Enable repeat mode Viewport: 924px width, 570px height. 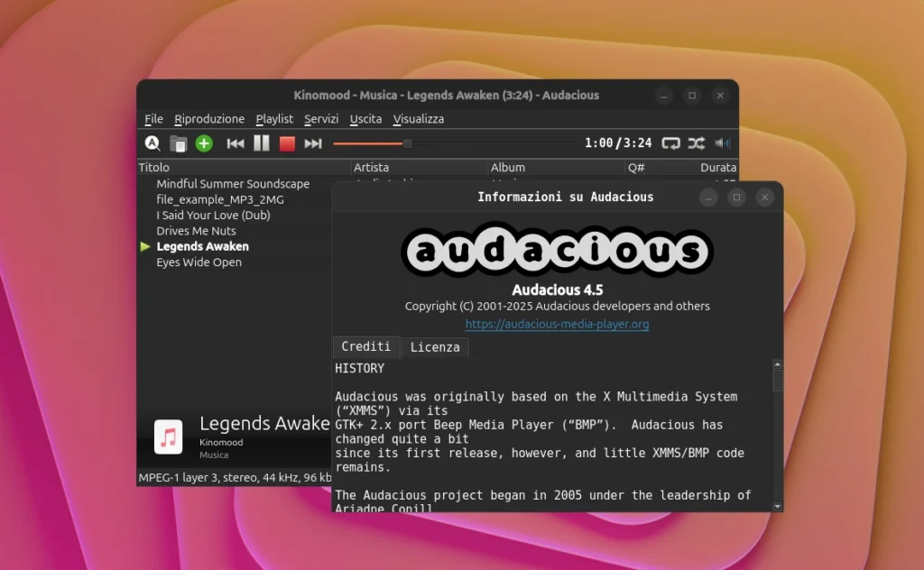(670, 142)
